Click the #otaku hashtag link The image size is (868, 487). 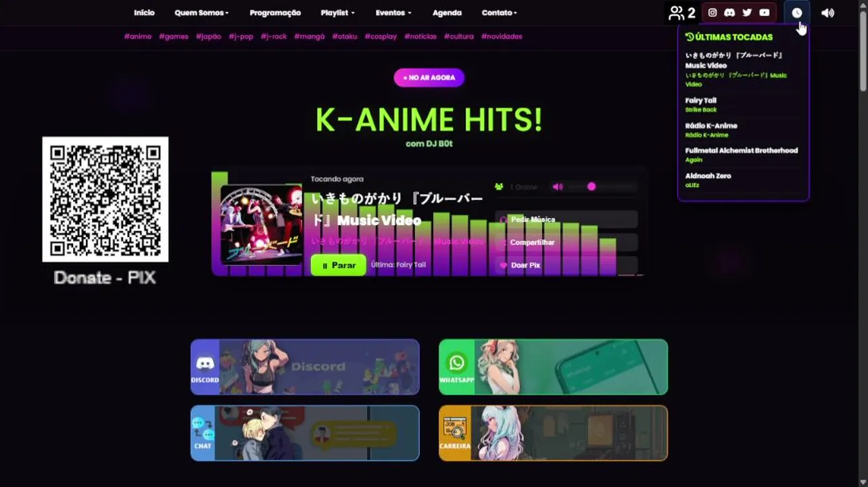[x=345, y=37]
